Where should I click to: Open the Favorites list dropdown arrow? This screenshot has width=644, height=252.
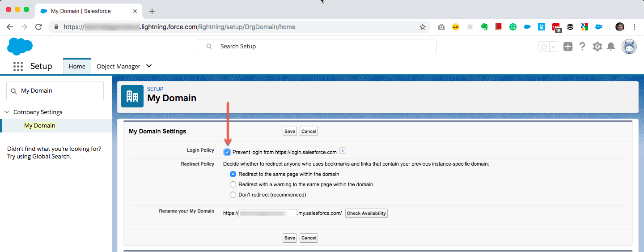coord(553,47)
